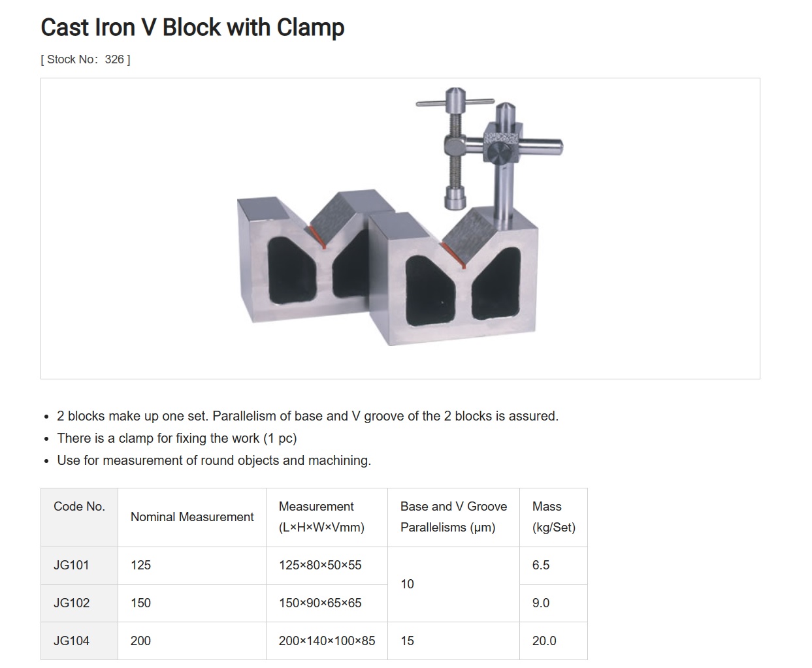The height and width of the screenshot is (668, 812).
Task: Click the Stock No 326 label
Action: (86, 59)
